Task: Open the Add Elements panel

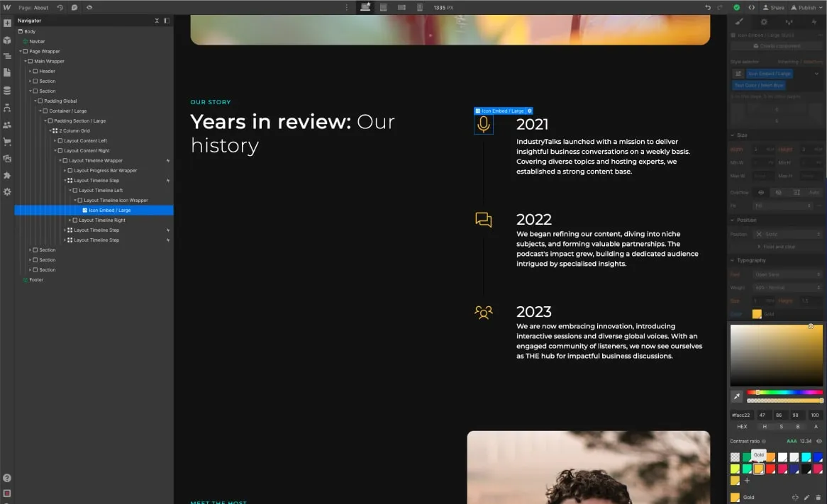Action: pyautogui.click(x=7, y=23)
